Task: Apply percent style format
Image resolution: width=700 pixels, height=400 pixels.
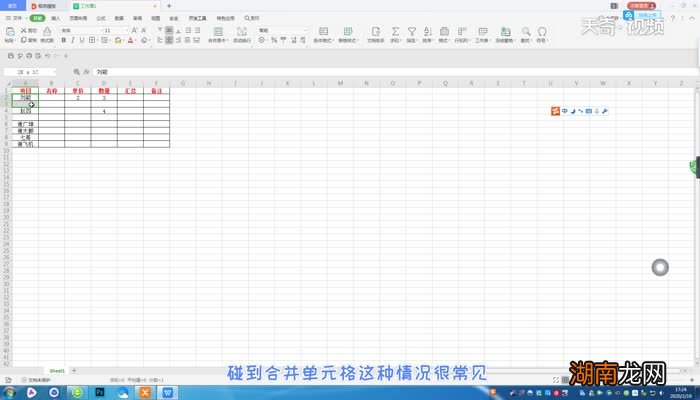Action: click(x=274, y=40)
